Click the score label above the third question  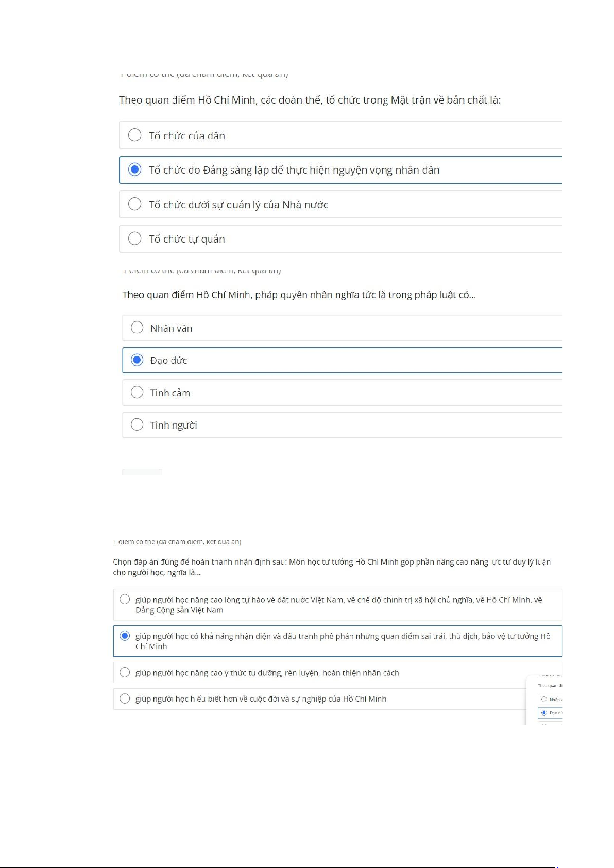[x=177, y=542]
